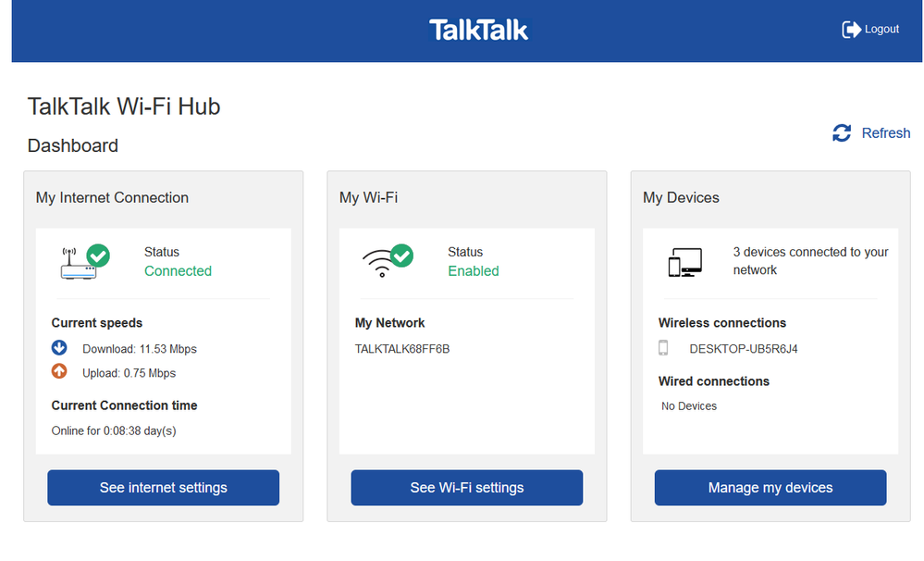Click the My Devices panel heading

[681, 197]
